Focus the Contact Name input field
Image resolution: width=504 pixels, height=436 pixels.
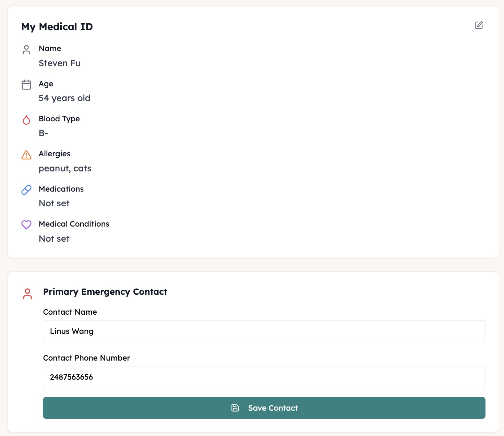click(264, 331)
